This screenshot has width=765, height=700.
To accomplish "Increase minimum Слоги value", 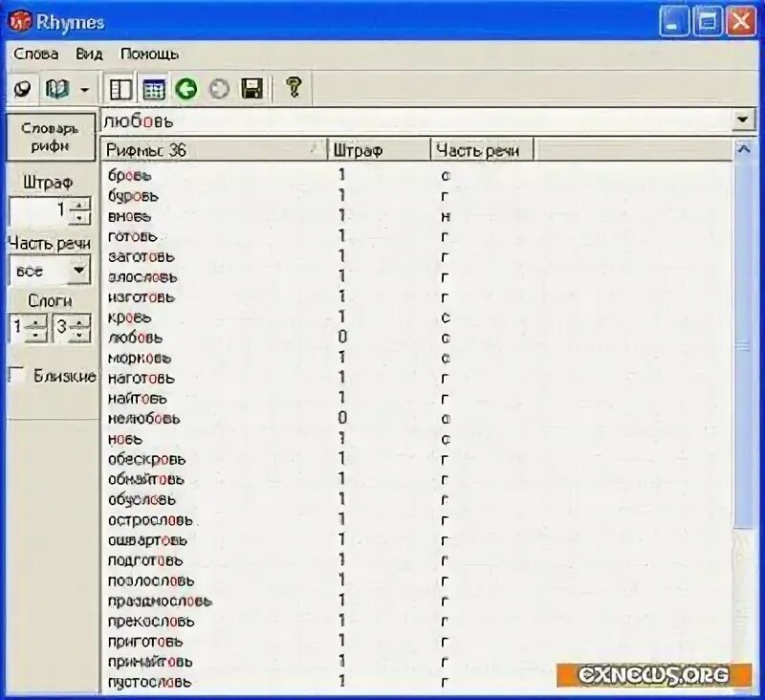I will (x=36, y=321).
